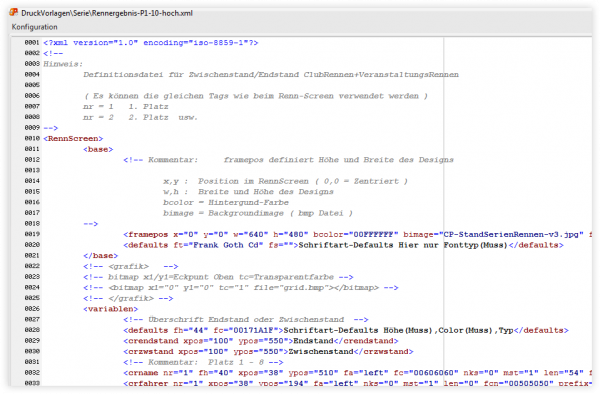Select the opening RennScreen tag

(73, 138)
